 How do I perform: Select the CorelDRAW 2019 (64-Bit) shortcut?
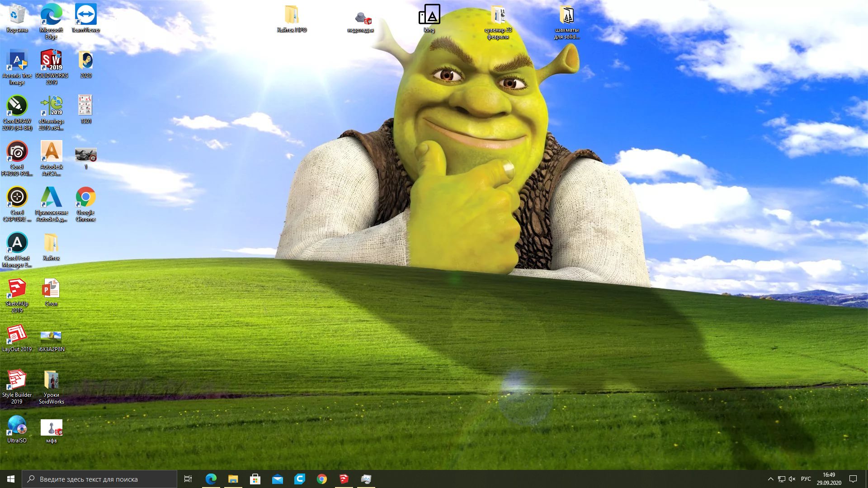tap(17, 113)
